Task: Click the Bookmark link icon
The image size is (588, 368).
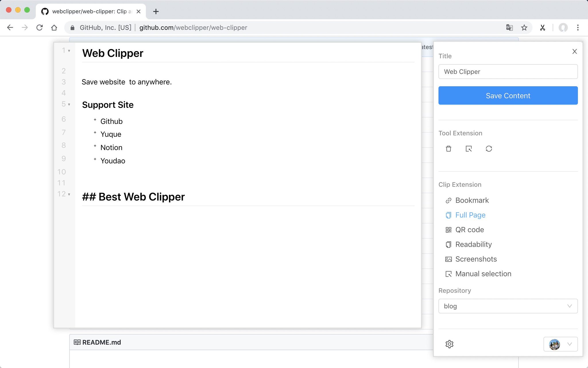Action: click(x=448, y=200)
